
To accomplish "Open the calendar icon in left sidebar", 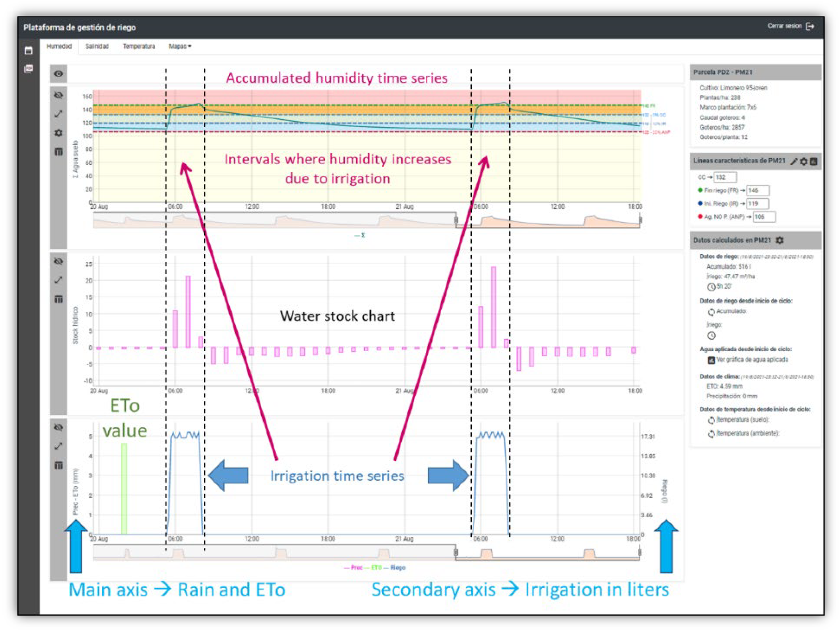I will click(28, 50).
